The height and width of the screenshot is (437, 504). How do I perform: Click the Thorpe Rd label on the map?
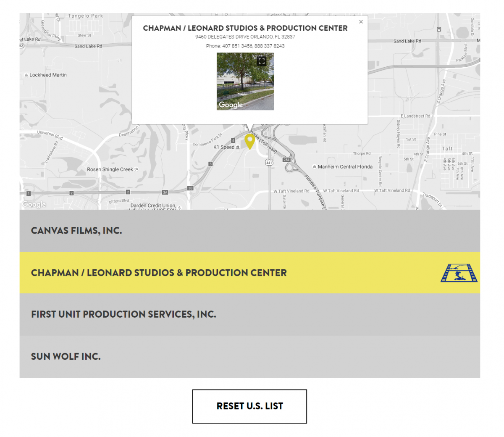pyautogui.click(x=362, y=153)
